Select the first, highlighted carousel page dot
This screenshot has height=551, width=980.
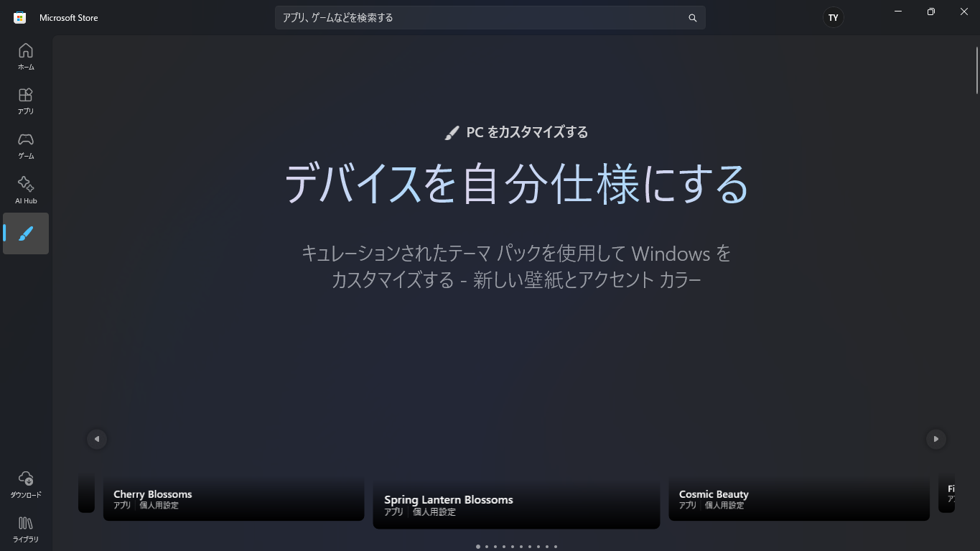pyautogui.click(x=478, y=547)
